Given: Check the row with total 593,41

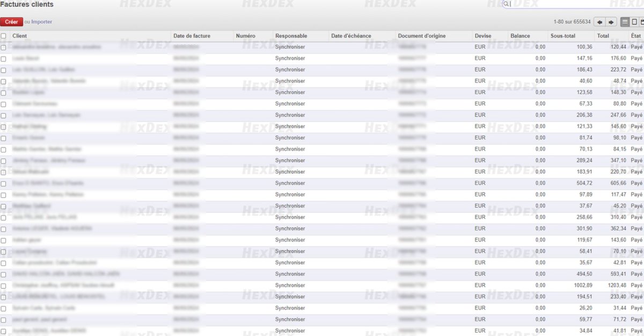Looking at the screenshot, I should tap(4, 274).
